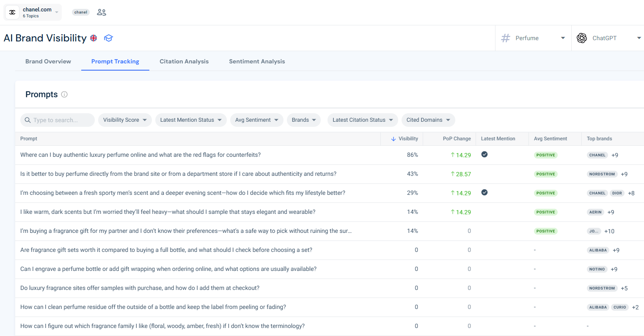Click the DIOR brand tag
Screen dimensions: 644x336
tap(617, 193)
